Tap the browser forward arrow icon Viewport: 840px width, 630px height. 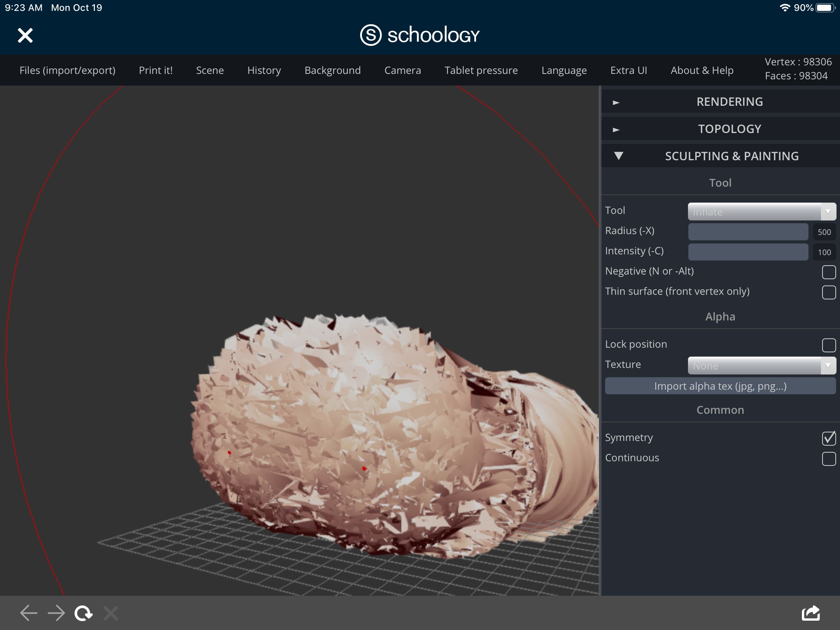pos(56,613)
